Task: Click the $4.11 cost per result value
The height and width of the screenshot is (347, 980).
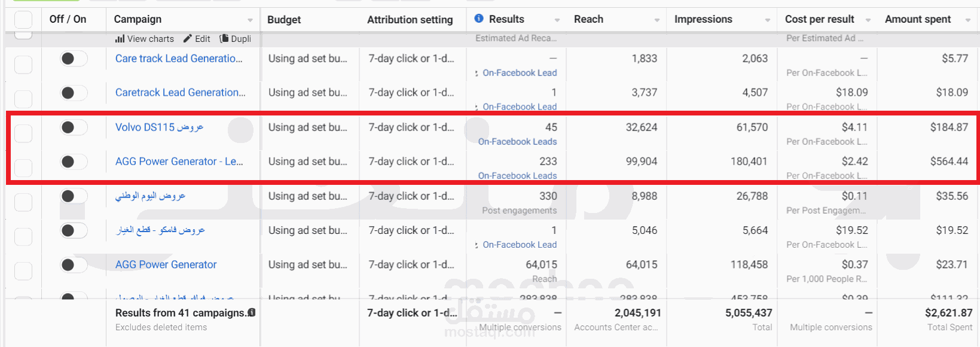Action: tap(855, 127)
